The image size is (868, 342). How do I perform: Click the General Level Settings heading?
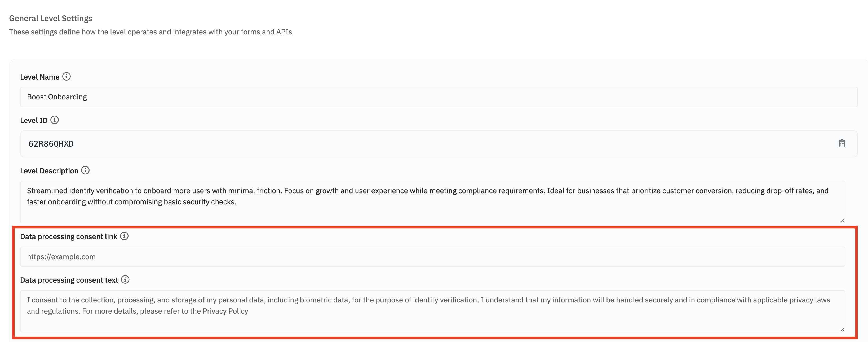coord(51,19)
